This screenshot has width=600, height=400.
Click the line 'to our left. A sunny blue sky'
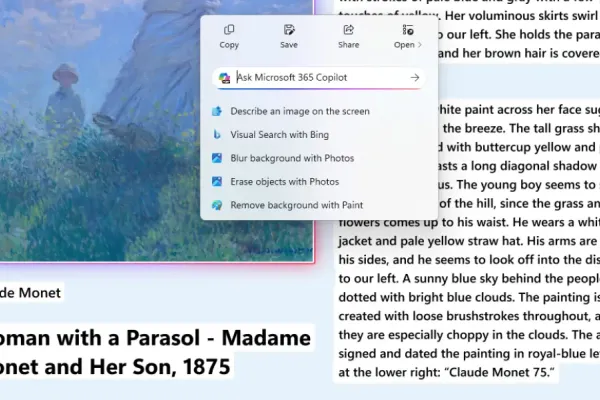pyautogui.click(x=468, y=279)
